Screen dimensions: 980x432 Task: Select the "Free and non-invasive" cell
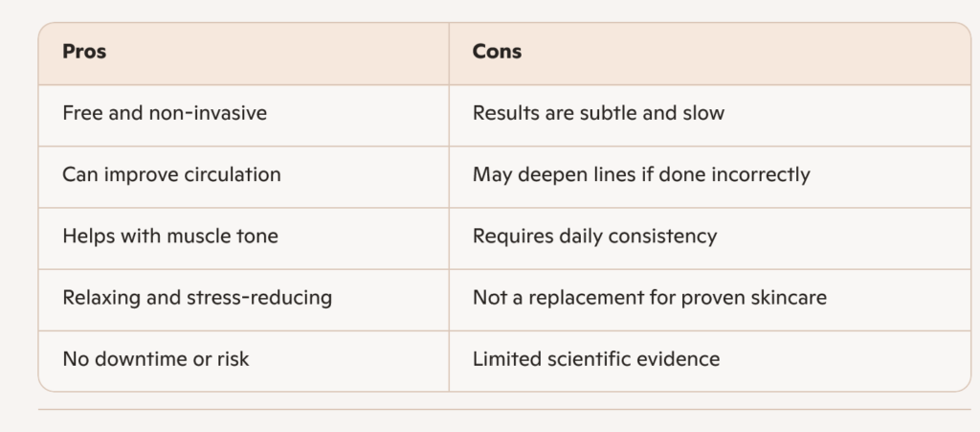point(165,113)
